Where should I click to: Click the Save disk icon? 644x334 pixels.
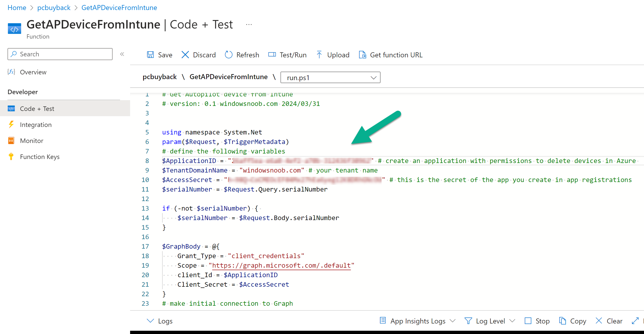(150, 55)
